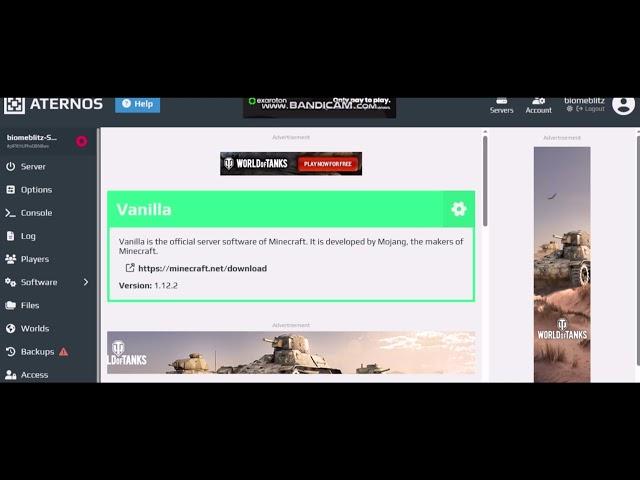The width and height of the screenshot is (640, 480).
Task: Click the Vanilla description paragraph
Action: [x=291, y=246]
